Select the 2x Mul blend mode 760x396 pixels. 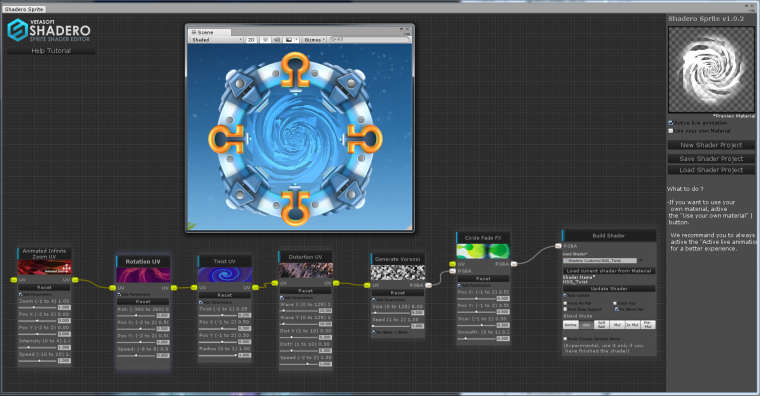[x=633, y=325]
